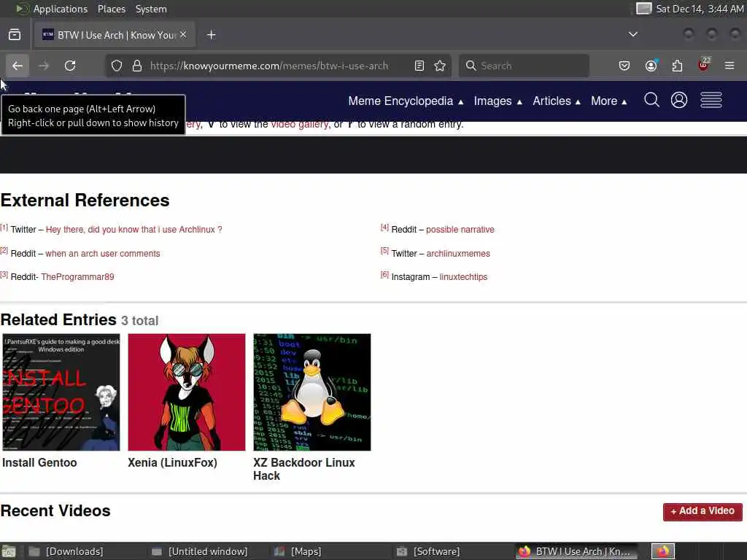Expand the Images menu
The width and height of the screenshot is (747, 560).
[498, 101]
